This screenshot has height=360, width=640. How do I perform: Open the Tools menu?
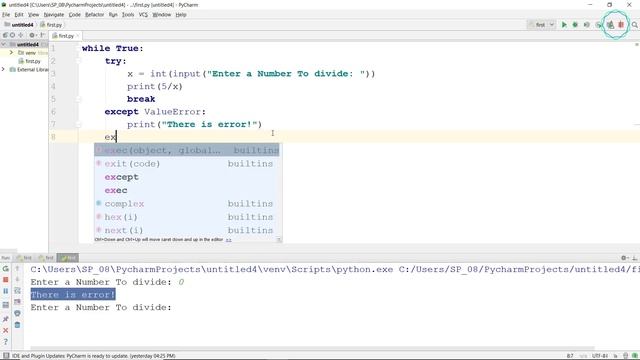click(128, 15)
